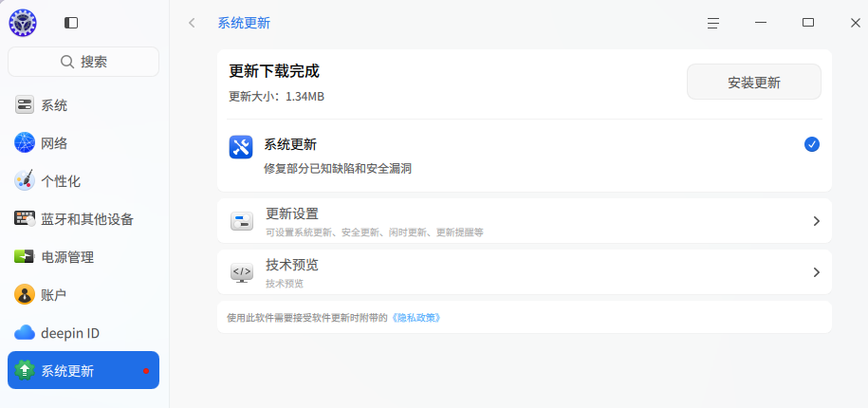Click the deepin ID cloud icon

(x=25, y=333)
